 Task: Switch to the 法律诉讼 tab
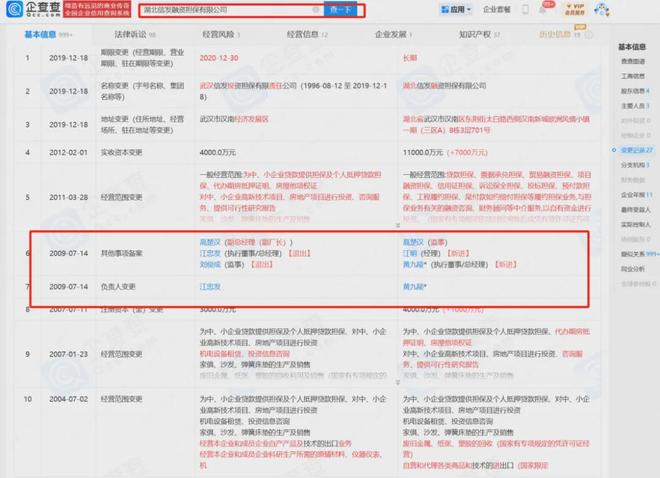pos(130,35)
